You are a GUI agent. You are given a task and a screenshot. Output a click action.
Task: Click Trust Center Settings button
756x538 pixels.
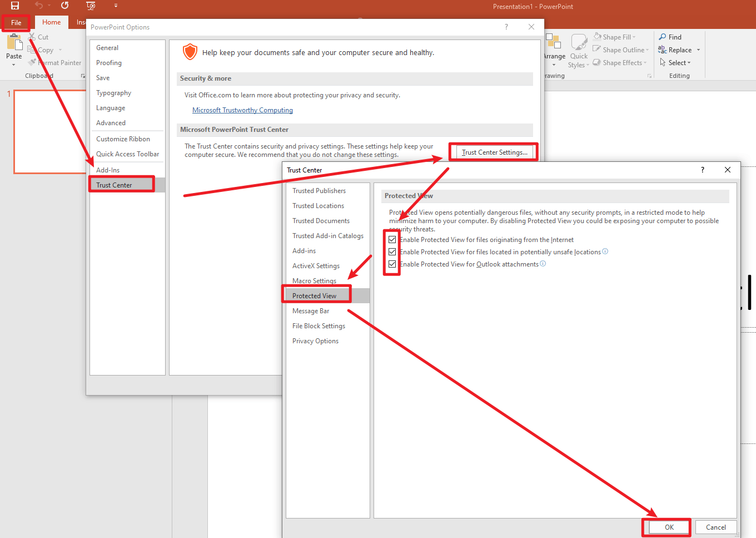495,152
